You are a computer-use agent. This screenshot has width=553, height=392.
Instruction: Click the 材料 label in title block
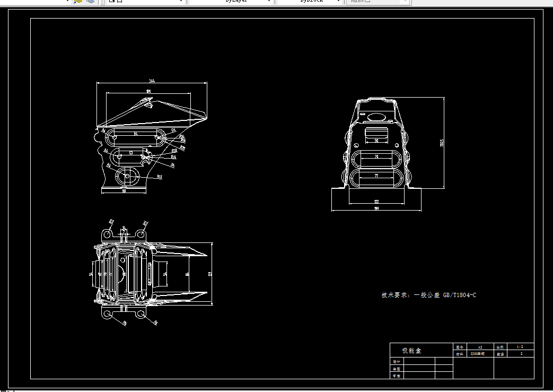460,354
